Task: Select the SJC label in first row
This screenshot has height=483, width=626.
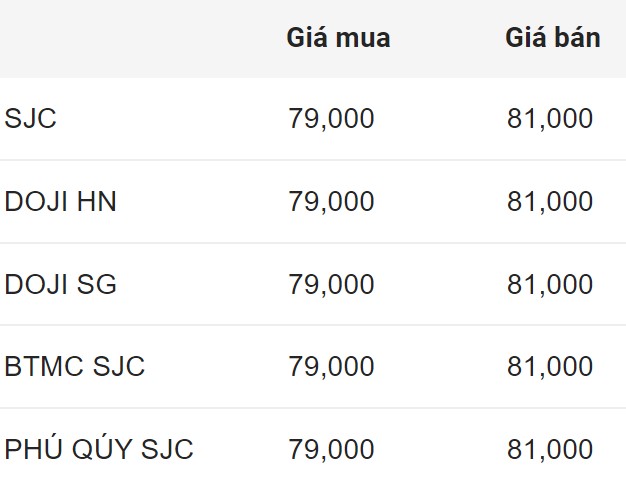Action: [x=31, y=119]
